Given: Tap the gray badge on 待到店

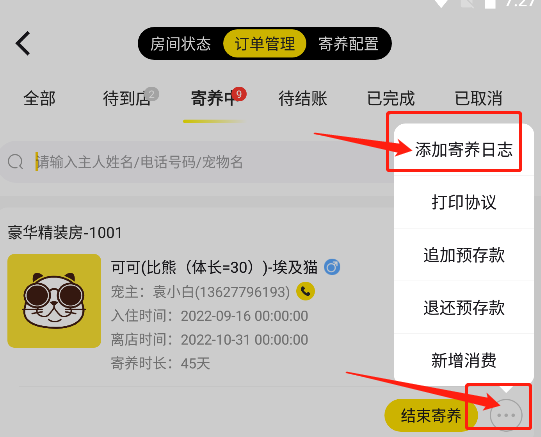Looking at the screenshot, I should tap(151, 94).
